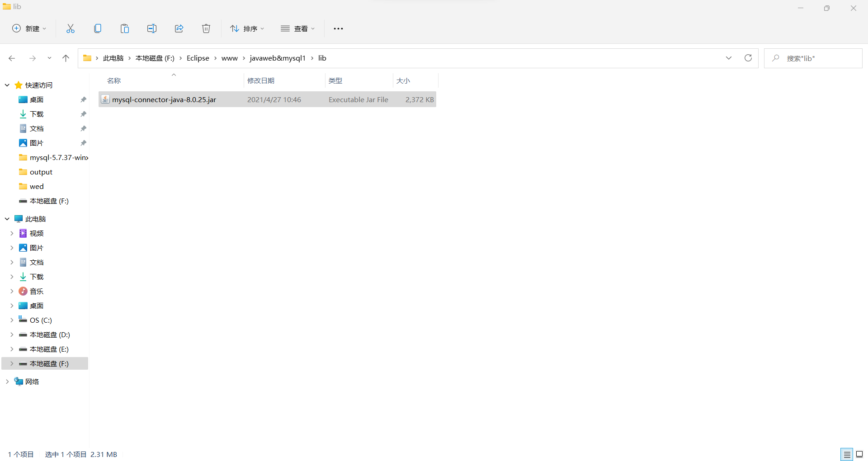Open 下载 under quick access
The image size is (868, 461).
[x=37, y=114]
